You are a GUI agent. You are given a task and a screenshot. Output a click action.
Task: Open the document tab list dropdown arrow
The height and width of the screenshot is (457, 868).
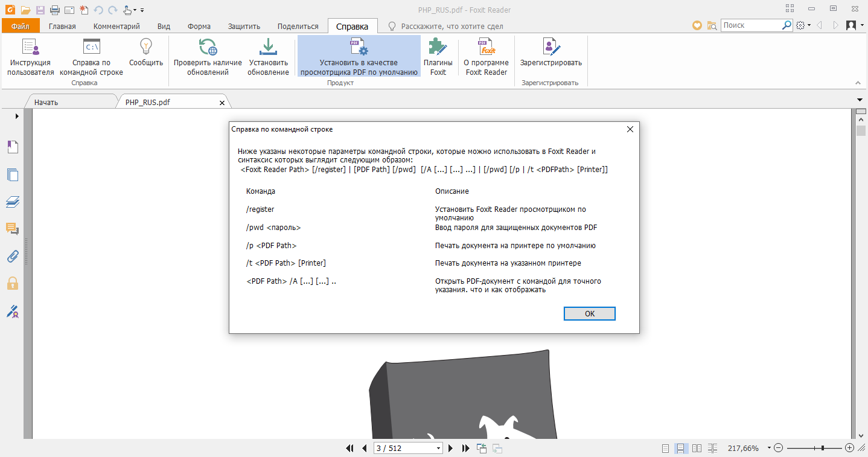click(860, 100)
